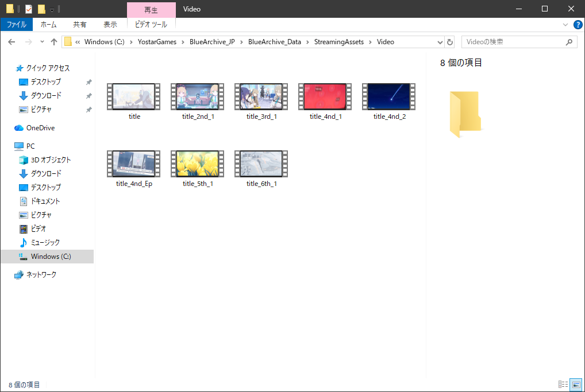Open the address bar history dropdown
This screenshot has width=585, height=392.
click(440, 42)
